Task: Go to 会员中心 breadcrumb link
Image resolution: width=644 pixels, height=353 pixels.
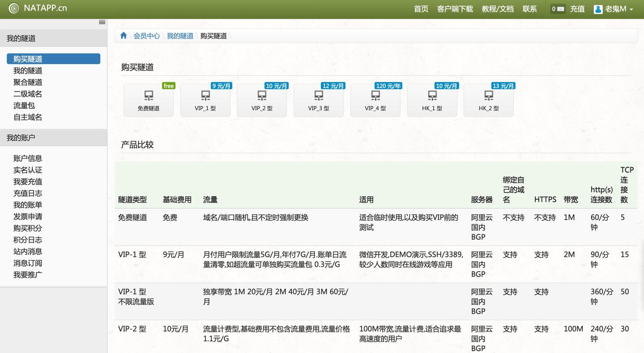Action: click(x=146, y=36)
